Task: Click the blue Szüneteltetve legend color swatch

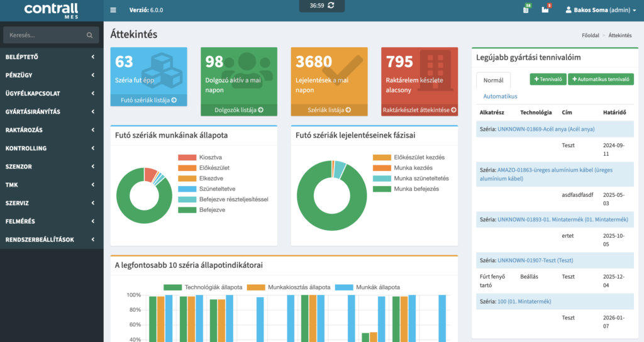Action: [x=187, y=189]
